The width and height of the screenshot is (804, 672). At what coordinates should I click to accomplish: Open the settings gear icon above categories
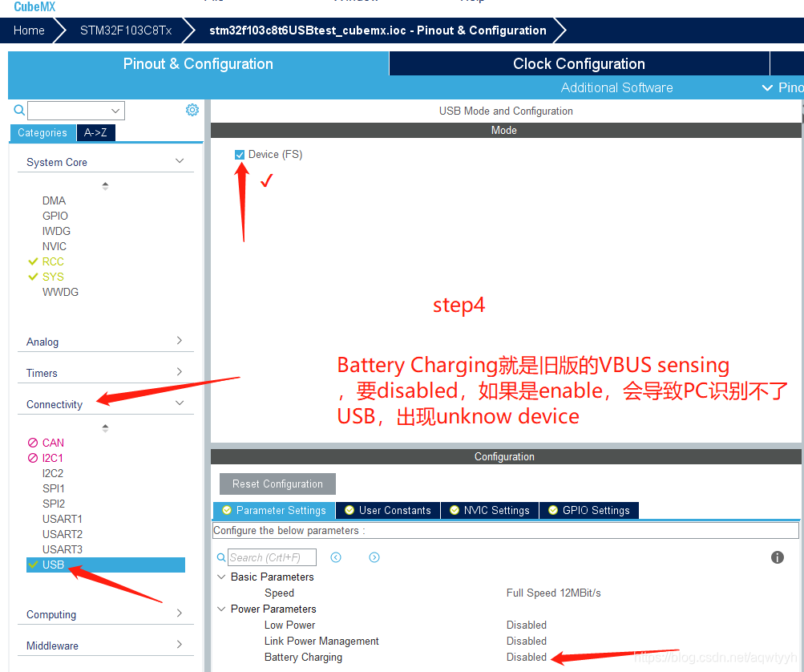pos(192,110)
